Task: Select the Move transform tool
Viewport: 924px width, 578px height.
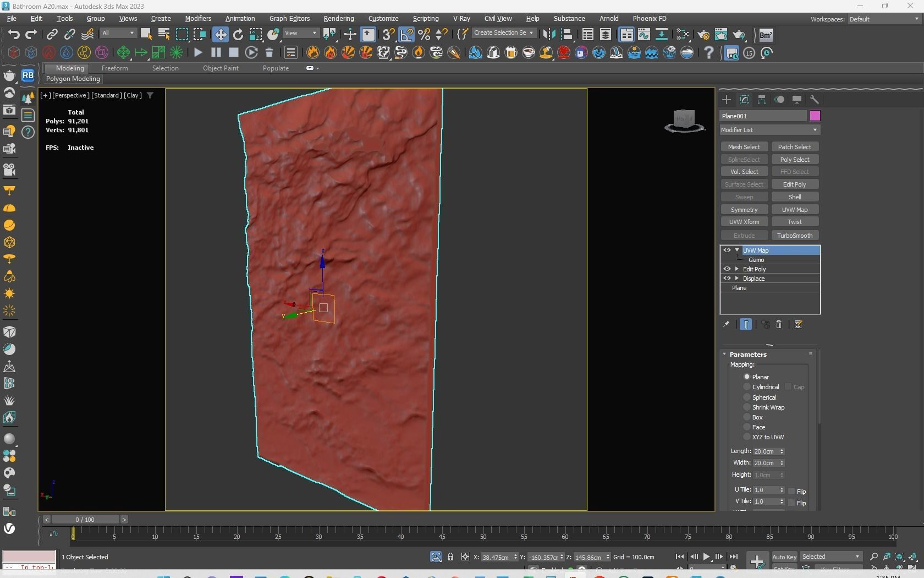Action: (x=220, y=35)
